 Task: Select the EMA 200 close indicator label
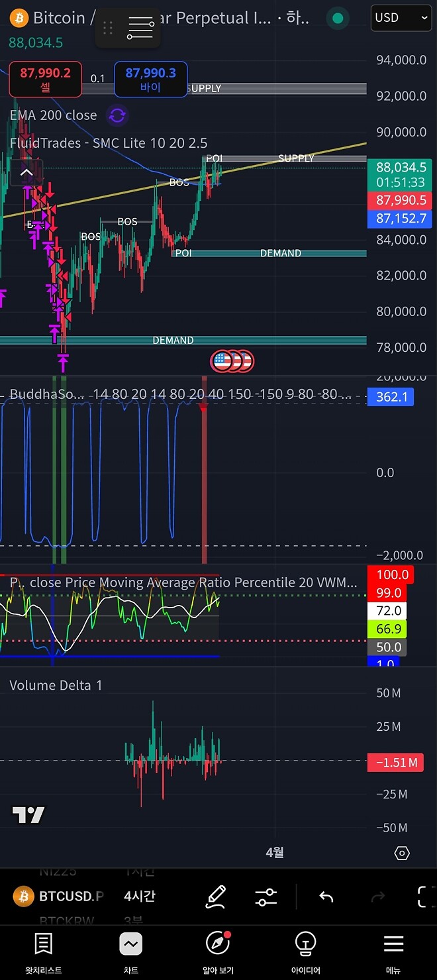[53, 115]
